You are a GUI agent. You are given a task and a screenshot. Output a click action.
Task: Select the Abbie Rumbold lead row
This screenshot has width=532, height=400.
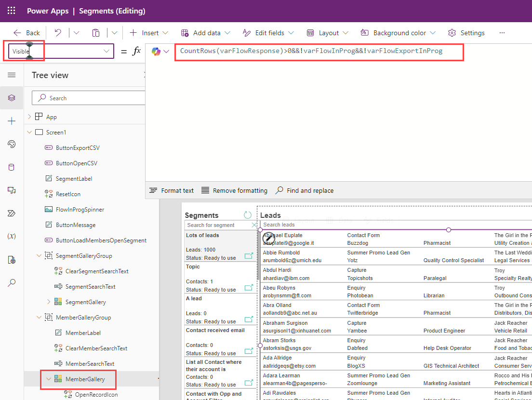[x=396, y=256]
